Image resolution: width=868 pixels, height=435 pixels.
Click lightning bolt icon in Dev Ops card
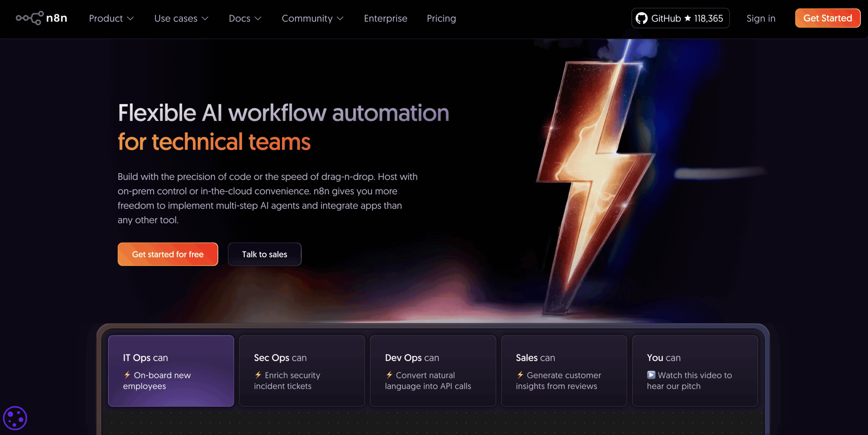click(x=389, y=375)
